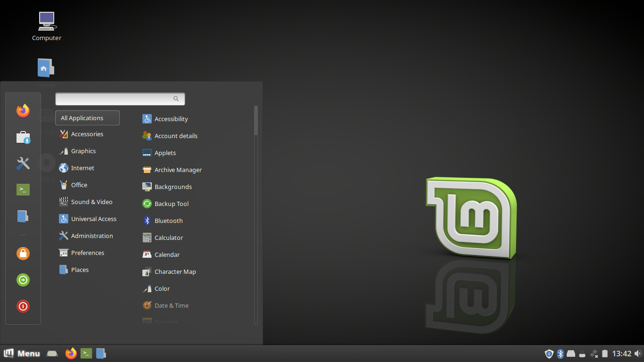The width and height of the screenshot is (644, 362).
Task: Click the battery indicator in the tray
Action: click(x=605, y=354)
